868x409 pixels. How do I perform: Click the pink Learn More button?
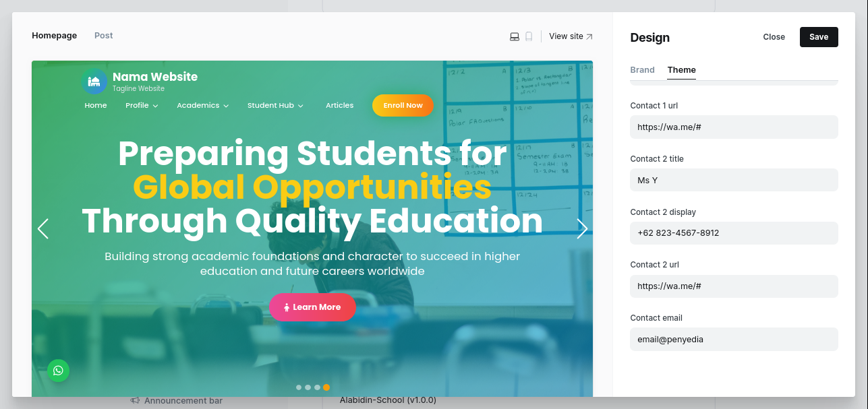[312, 307]
